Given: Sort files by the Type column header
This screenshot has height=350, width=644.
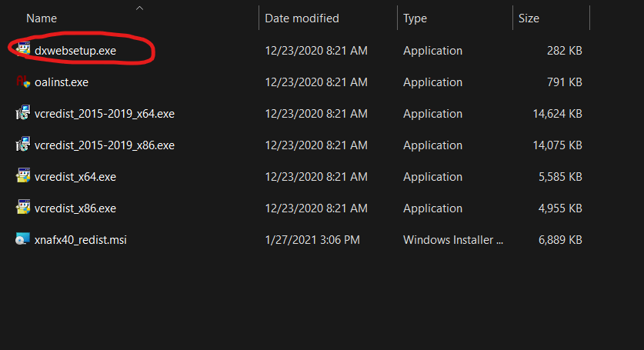Looking at the screenshot, I should tap(415, 19).
